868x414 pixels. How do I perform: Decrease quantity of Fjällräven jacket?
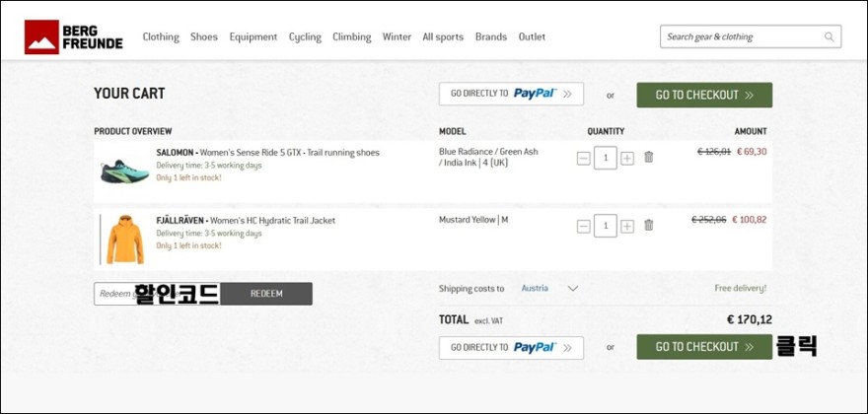coord(584,227)
